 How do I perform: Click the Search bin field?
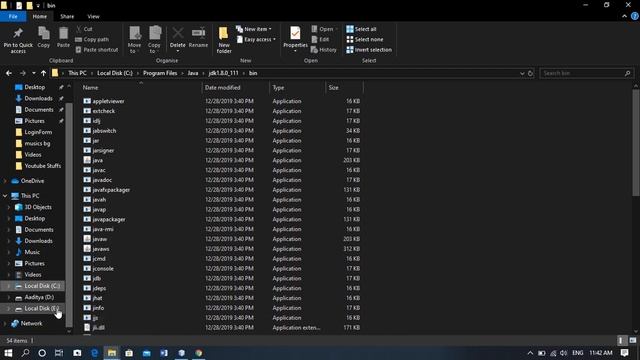tap(587, 73)
